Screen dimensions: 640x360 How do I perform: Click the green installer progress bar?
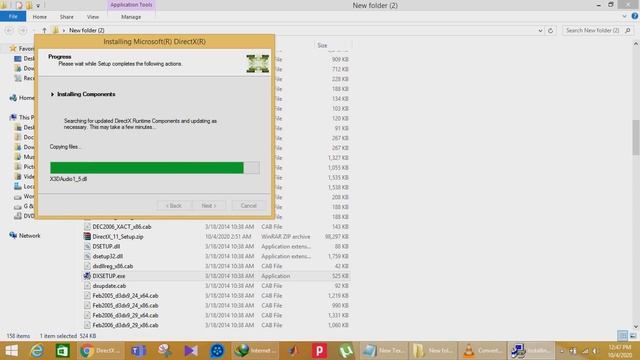(155, 167)
